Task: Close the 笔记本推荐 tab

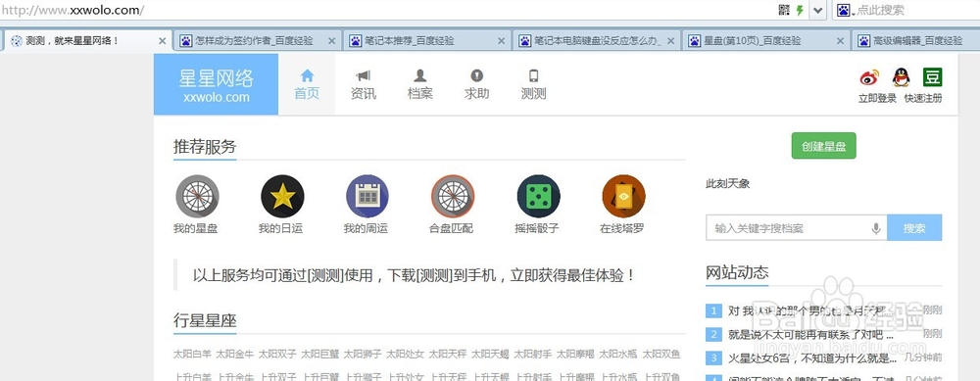Action: coord(501,41)
